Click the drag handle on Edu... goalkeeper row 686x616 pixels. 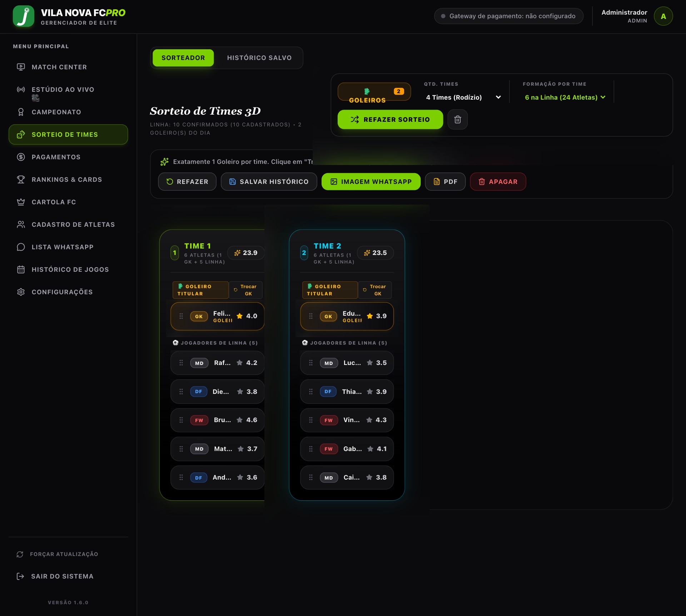click(311, 316)
